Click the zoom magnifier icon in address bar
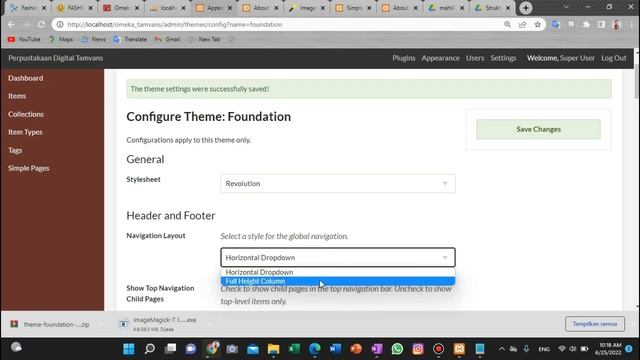Screen dimensions: 640x360 coord(507,24)
